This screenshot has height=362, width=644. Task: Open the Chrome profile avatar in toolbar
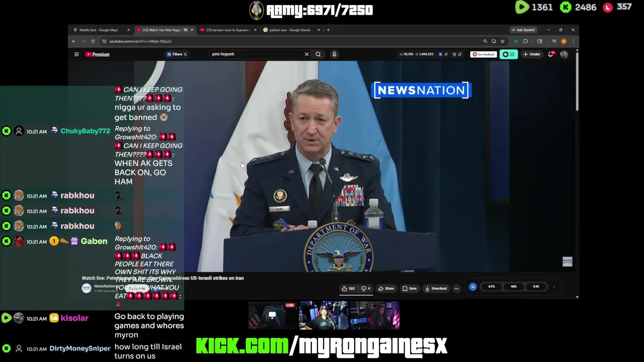click(563, 41)
